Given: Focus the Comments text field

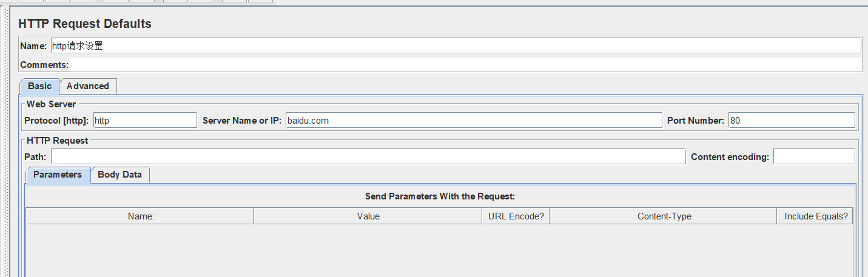Looking at the screenshot, I should 465,64.
